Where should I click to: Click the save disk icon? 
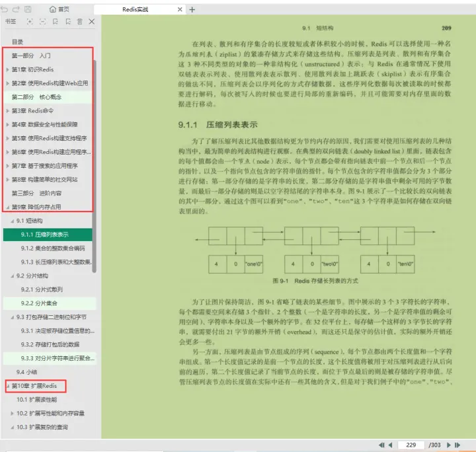click(28, 9)
